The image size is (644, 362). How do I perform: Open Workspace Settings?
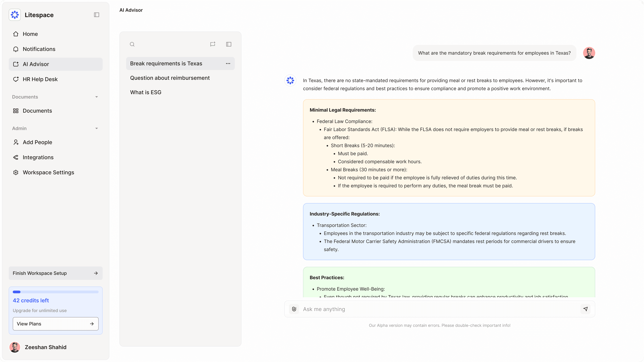coord(48,172)
